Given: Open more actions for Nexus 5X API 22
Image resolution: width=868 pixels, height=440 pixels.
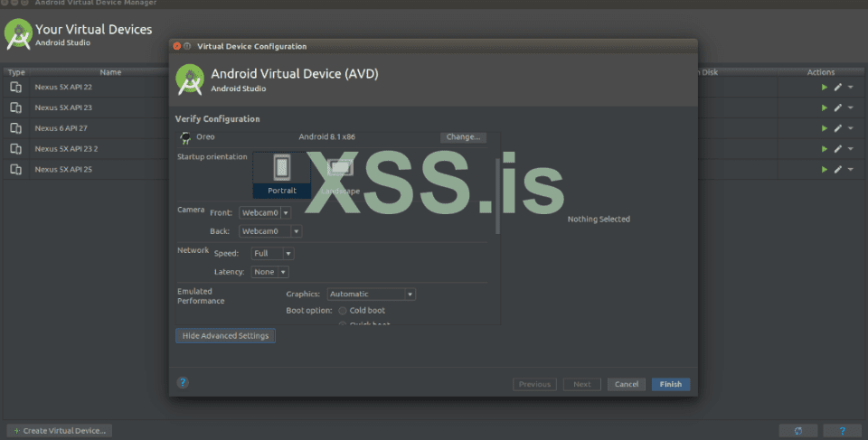Looking at the screenshot, I should pos(851,87).
